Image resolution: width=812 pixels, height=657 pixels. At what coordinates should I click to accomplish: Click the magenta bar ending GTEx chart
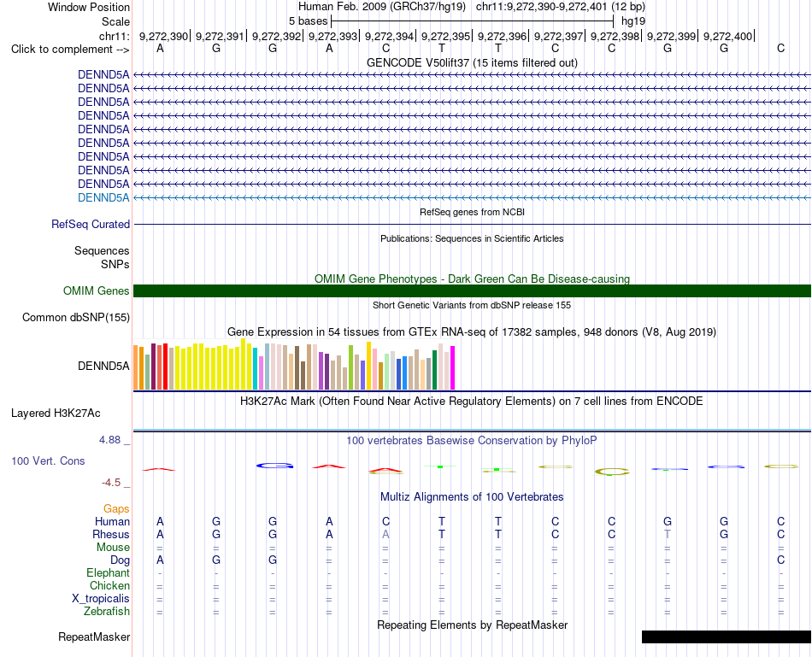pyautogui.click(x=453, y=367)
